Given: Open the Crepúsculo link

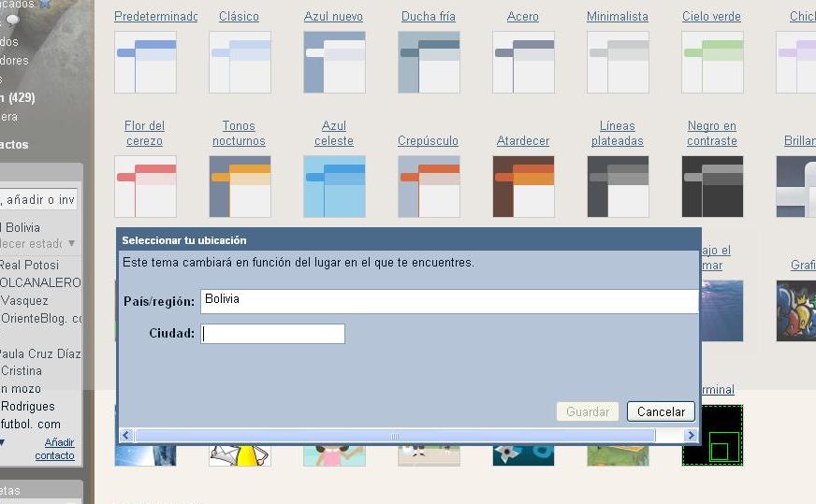Looking at the screenshot, I should tap(428, 141).
